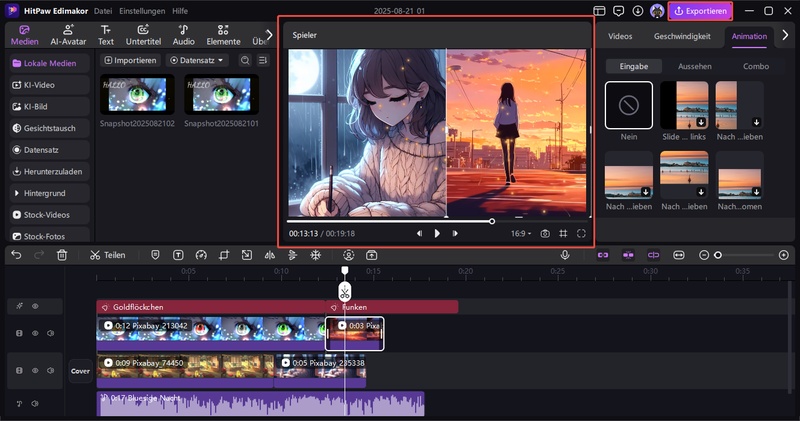The width and height of the screenshot is (800, 421).
Task: Open the Elemente tab
Action: click(x=223, y=35)
